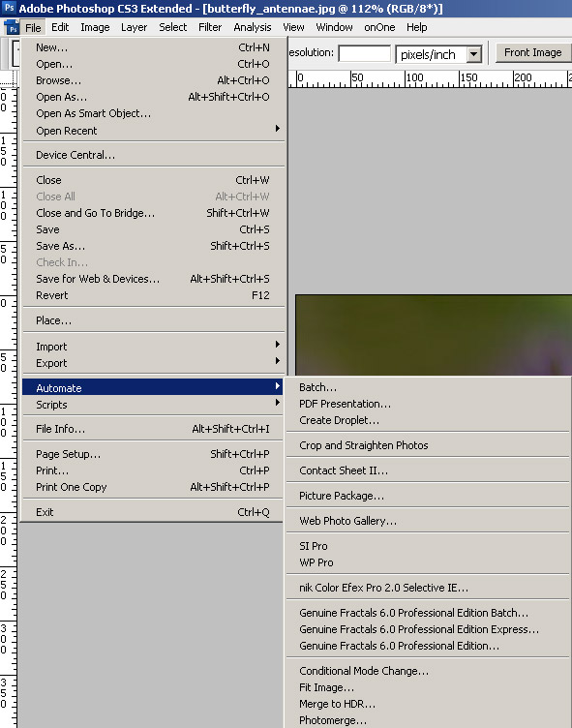Open the Image menu
This screenshot has width=572, height=728.
point(95,27)
